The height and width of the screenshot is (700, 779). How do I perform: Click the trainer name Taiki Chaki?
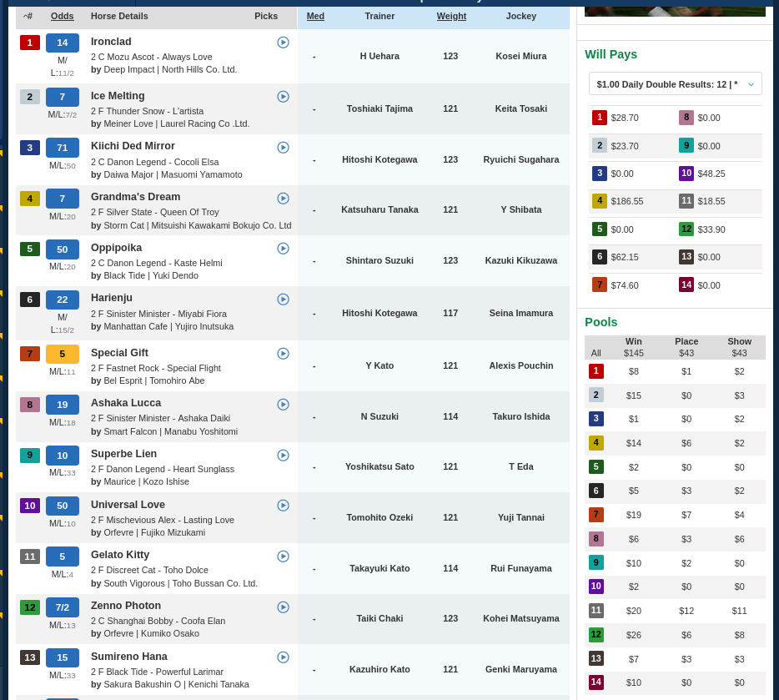pos(379,618)
